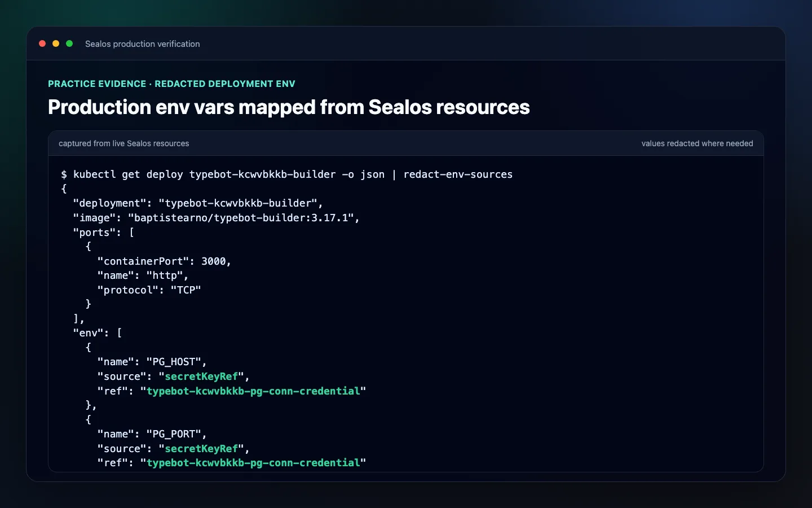
Task: Click the "name": "PG_PORT" line
Action: [152, 434]
